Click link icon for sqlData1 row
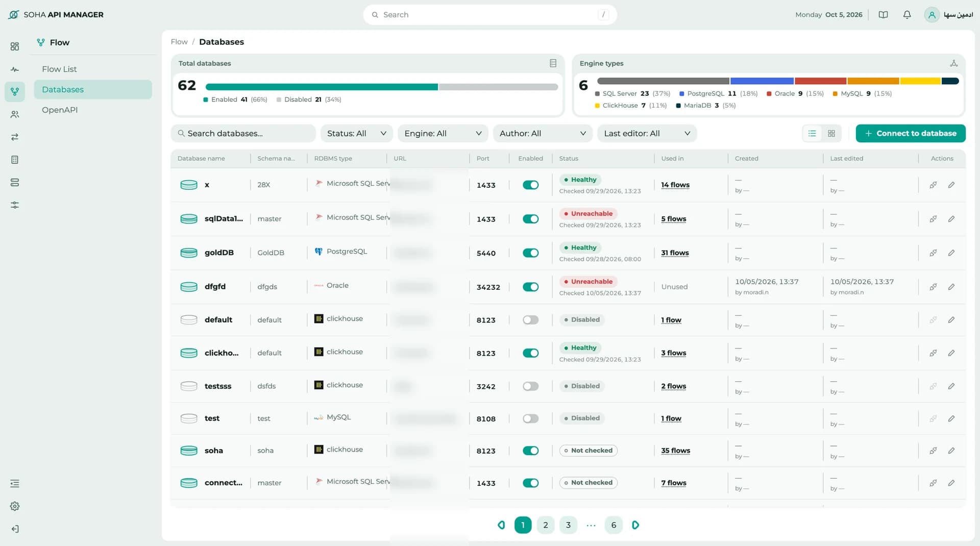980x546 pixels. coord(933,219)
